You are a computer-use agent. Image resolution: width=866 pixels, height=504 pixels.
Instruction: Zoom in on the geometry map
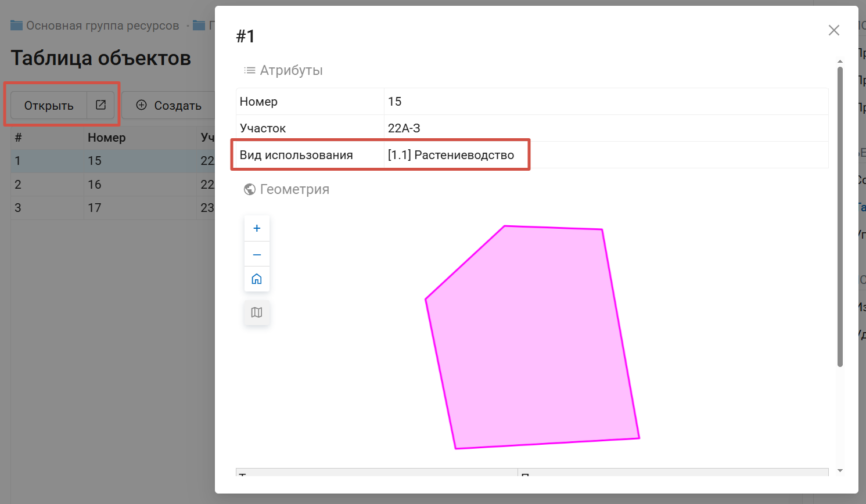click(x=257, y=228)
